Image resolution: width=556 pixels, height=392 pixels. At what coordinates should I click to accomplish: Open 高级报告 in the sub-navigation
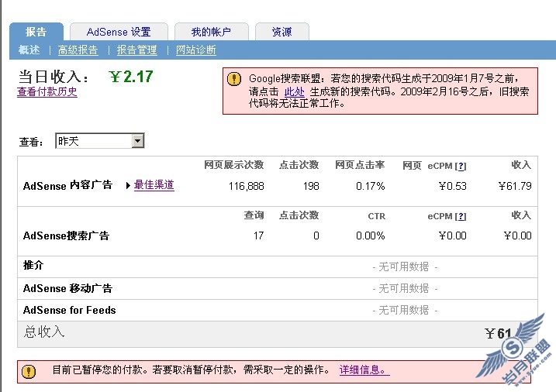click(78, 50)
